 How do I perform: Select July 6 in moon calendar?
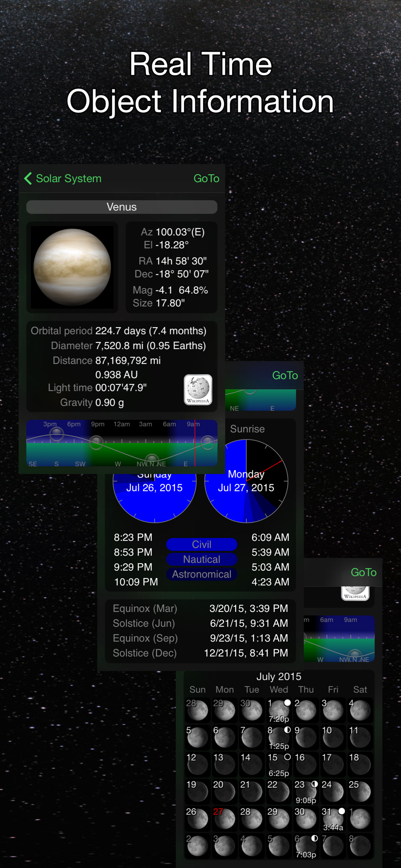coord(224,737)
